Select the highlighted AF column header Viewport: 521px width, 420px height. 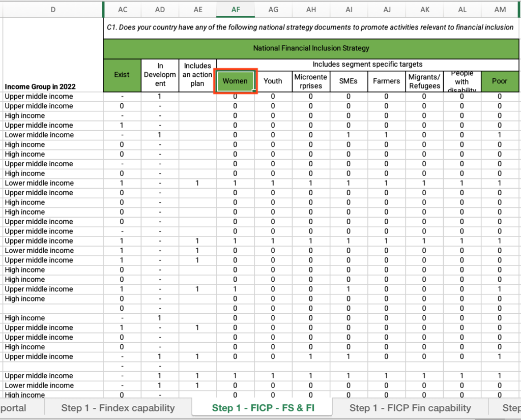236,10
